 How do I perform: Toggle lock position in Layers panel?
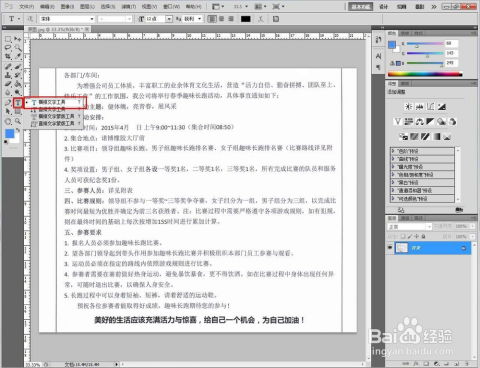[x=416, y=236]
